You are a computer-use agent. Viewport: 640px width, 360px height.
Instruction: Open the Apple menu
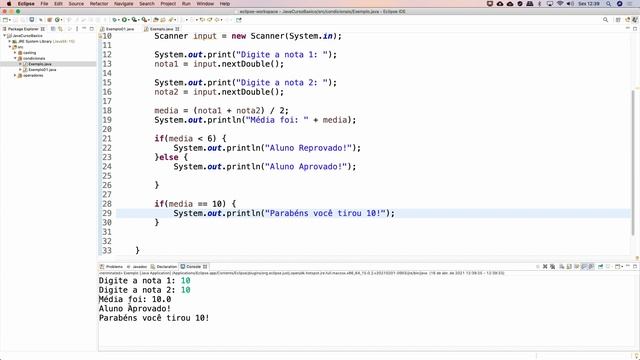(9, 4)
